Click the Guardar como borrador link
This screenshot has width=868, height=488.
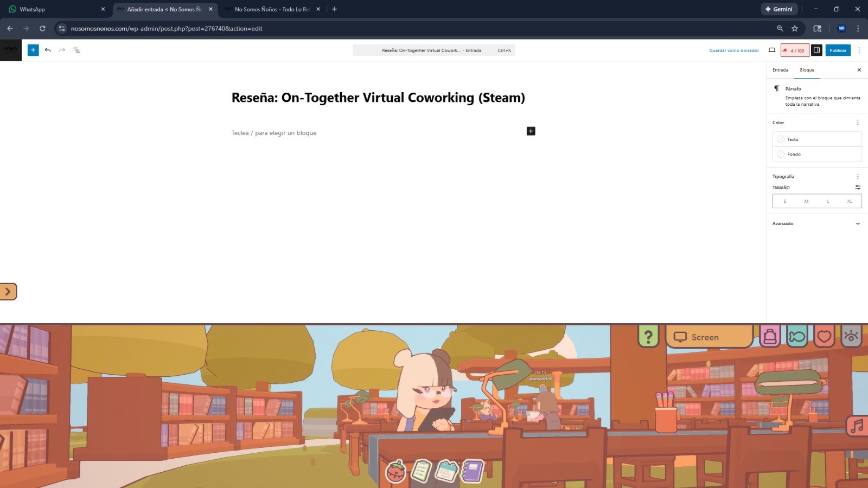point(733,50)
